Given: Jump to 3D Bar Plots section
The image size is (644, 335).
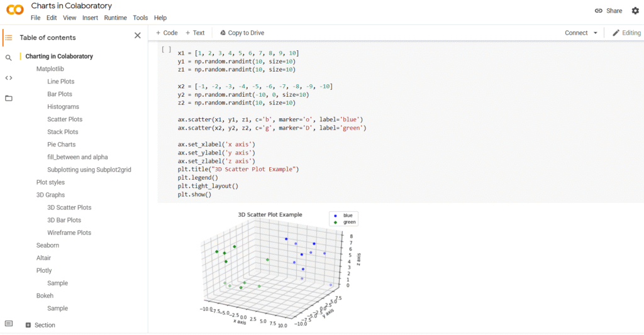Looking at the screenshot, I should click(x=64, y=220).
